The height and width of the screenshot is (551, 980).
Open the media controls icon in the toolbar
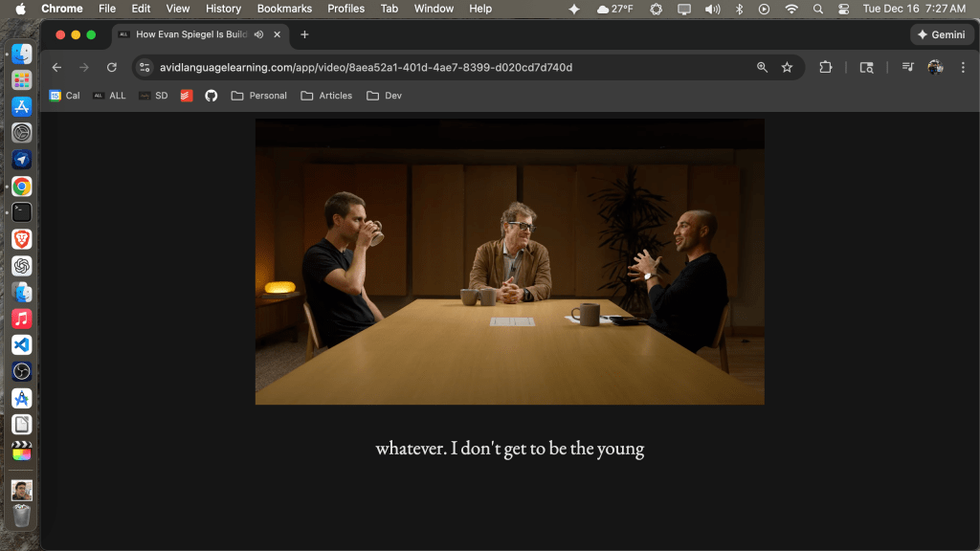(x=907, y=68)
